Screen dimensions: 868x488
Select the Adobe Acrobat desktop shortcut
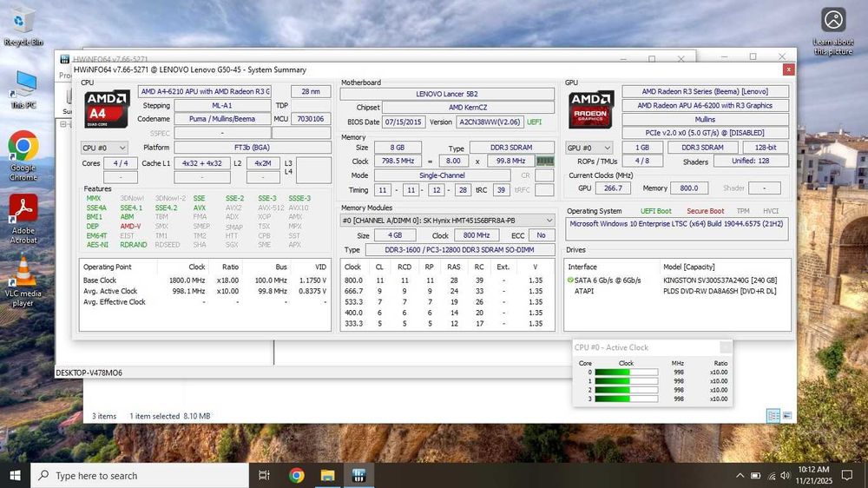click(x=23, y=220)
